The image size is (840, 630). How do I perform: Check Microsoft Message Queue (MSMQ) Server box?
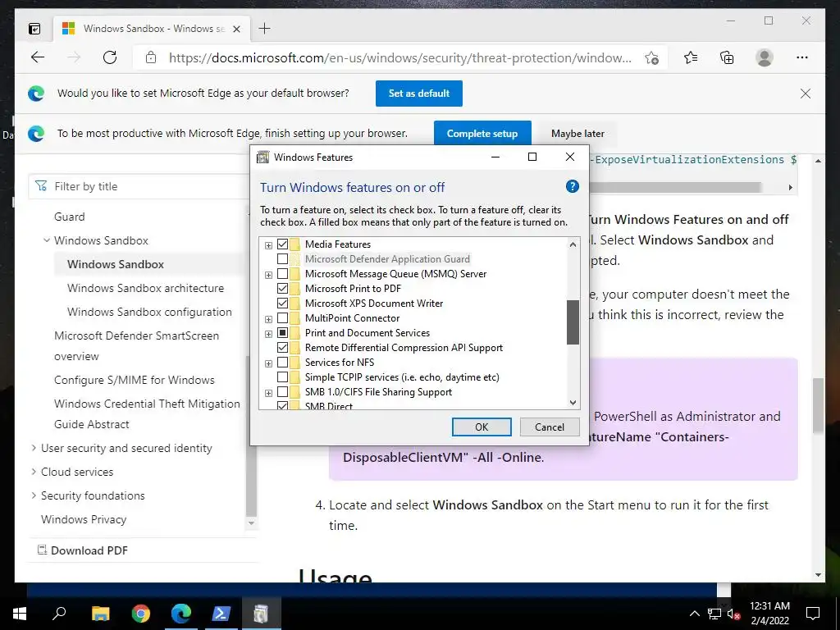click(282, 274)
